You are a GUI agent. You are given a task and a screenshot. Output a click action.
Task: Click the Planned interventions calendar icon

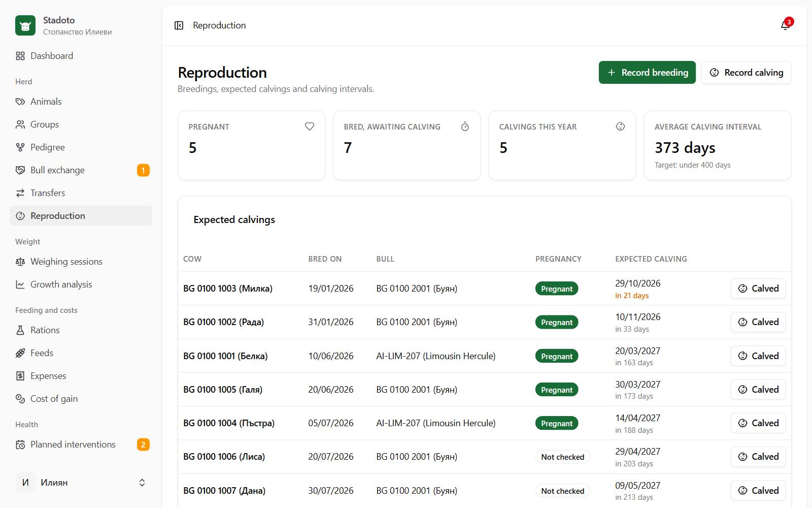pyautogui.click(x=20, y=444)
